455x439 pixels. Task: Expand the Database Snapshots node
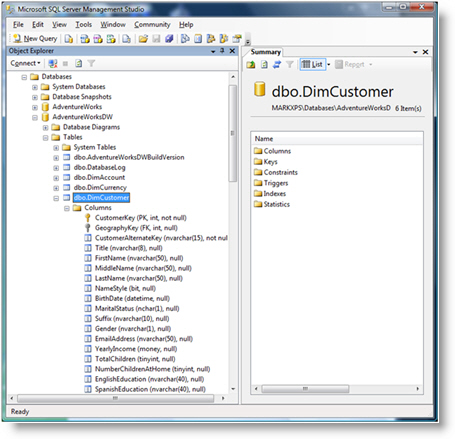(x=35, y=97)
